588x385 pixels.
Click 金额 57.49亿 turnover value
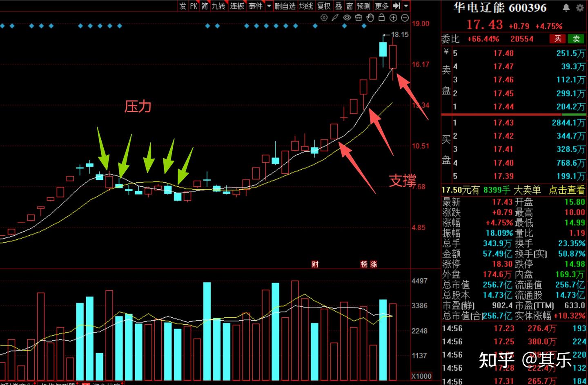[x=497, y=254]
